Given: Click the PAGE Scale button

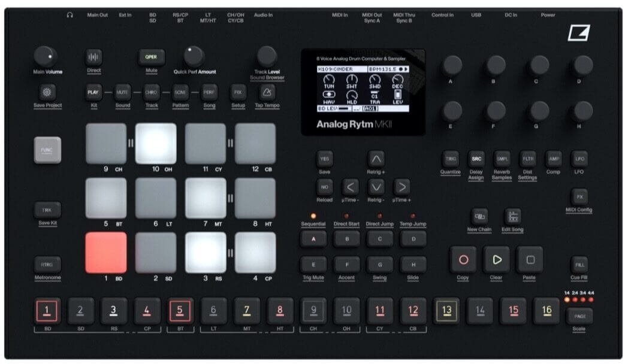Looking at the screenshot, I should pos(579,316).
